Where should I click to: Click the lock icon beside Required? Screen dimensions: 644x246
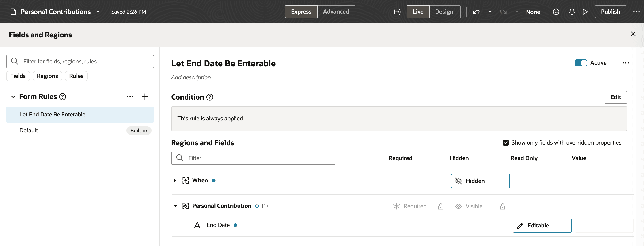tap(440, 206)
